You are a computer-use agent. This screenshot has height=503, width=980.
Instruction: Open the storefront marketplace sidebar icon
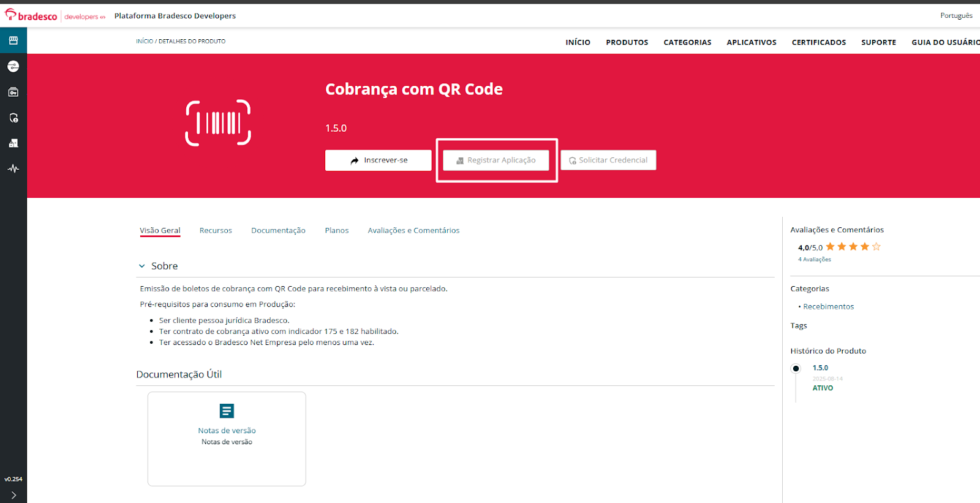pyautogui.click(x=13, y=40)
